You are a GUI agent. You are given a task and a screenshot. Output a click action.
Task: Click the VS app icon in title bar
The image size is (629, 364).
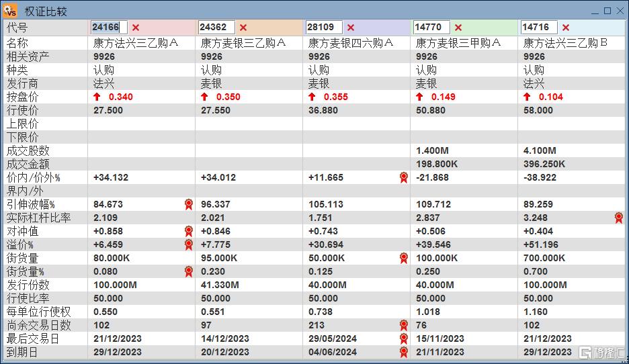point(10,11)
